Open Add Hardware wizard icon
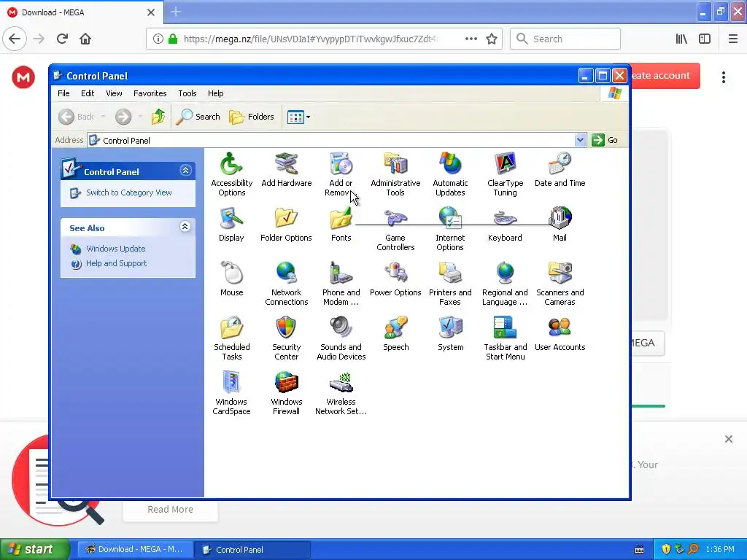The image size is (747, 560). 286,170
